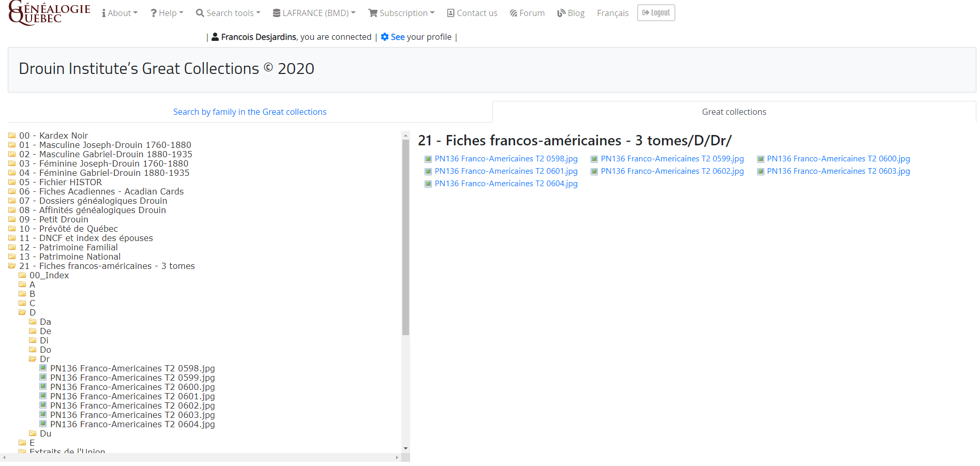Click the folder icon for letter E

click(22, 443)
